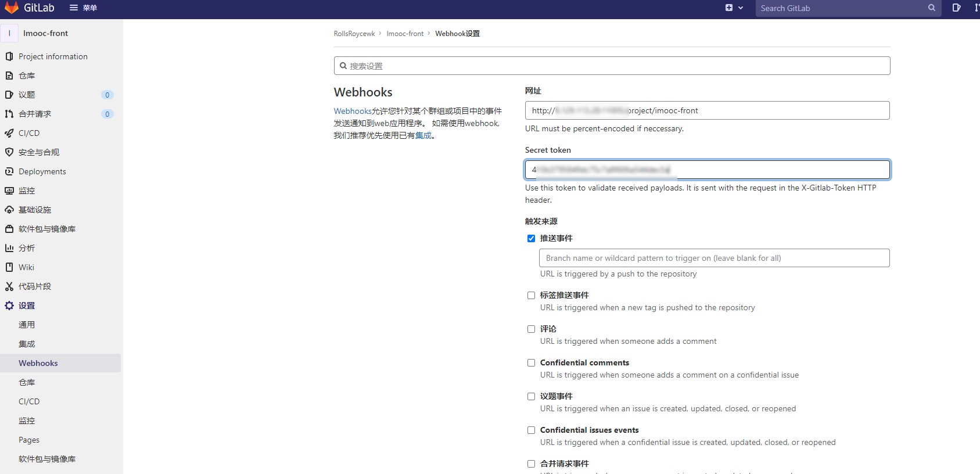Focus the 搜索设置 search field

612,66
